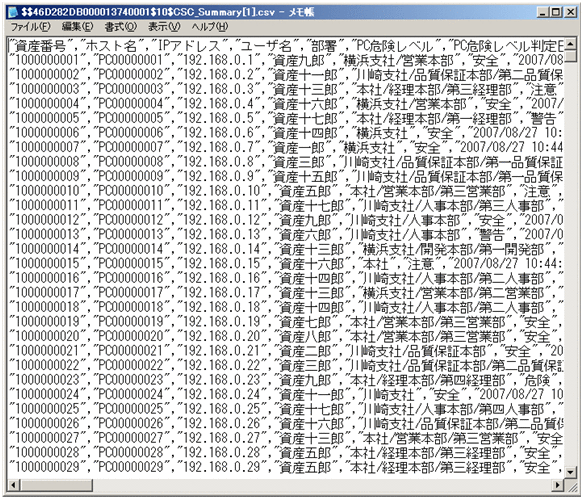The width and height of the screenshot is (585, 500).
Task: Open the 表示(V) menu
Action: coord(164,27)
